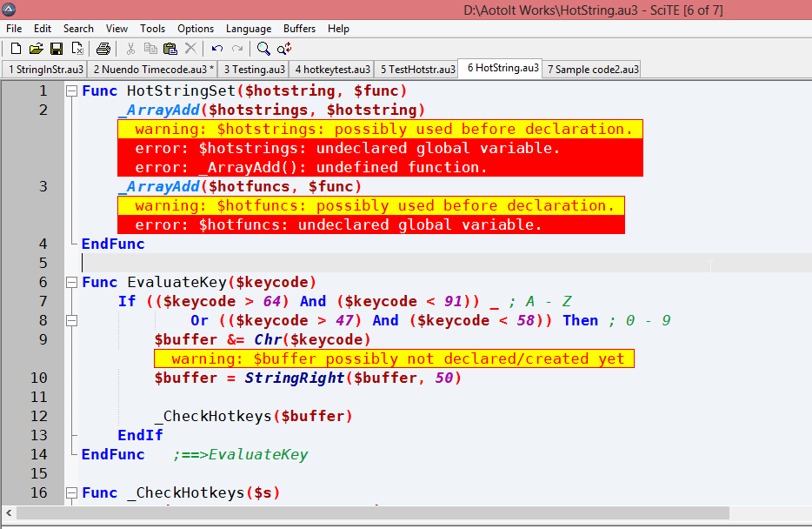
Task: Click the '; A - Z' comment on line 7
Action: tap(540, 302)
